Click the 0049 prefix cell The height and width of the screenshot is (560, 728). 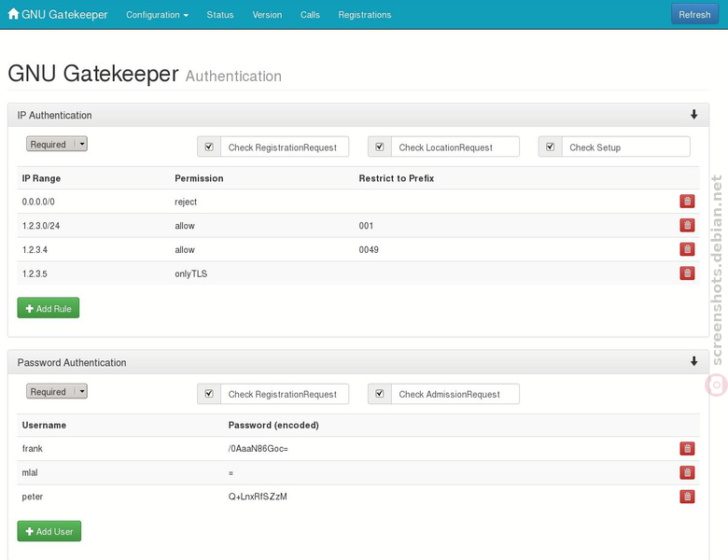[369, 250]
